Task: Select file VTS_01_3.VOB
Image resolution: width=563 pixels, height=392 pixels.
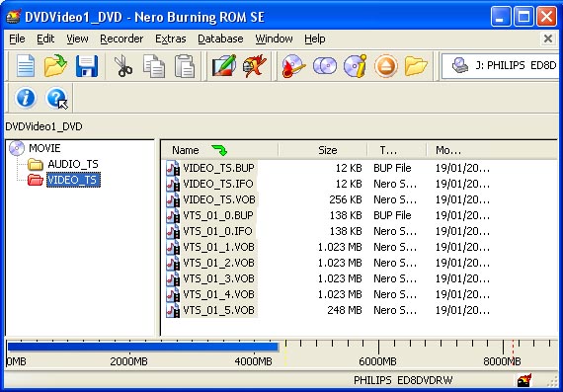Action: [x=218, y=278]
